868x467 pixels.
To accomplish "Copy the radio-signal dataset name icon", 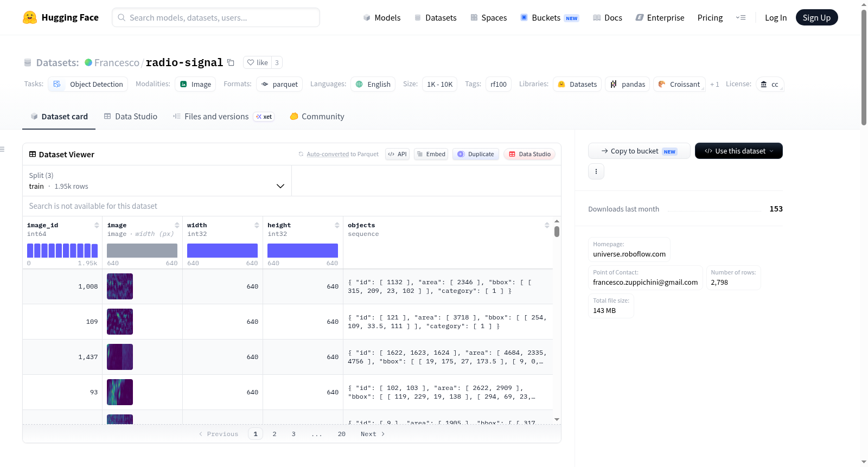I will coord(231,62).
